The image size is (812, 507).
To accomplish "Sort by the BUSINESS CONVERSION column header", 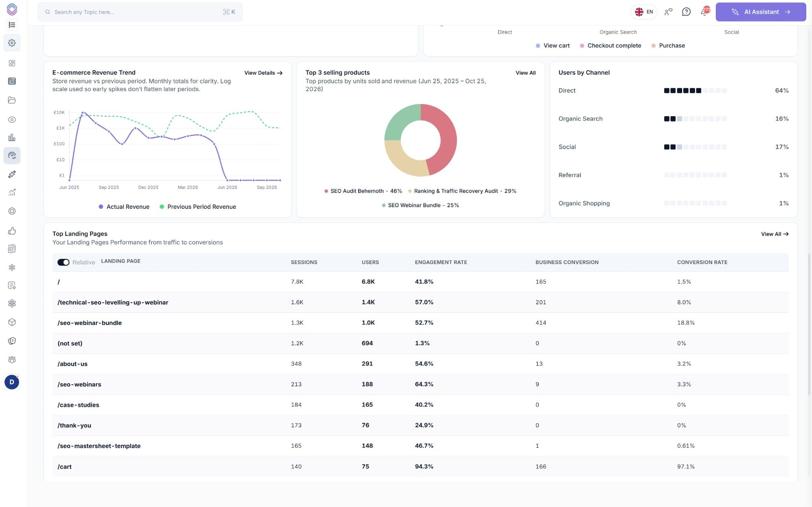I will (567, 262).
